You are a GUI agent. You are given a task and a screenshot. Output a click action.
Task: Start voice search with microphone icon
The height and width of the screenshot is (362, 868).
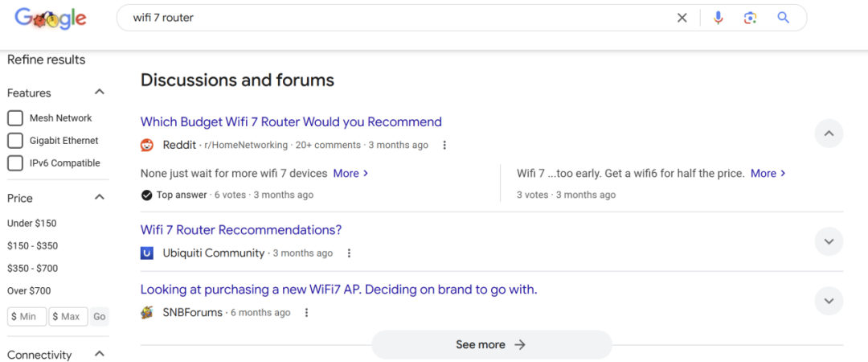coord(718,18)
